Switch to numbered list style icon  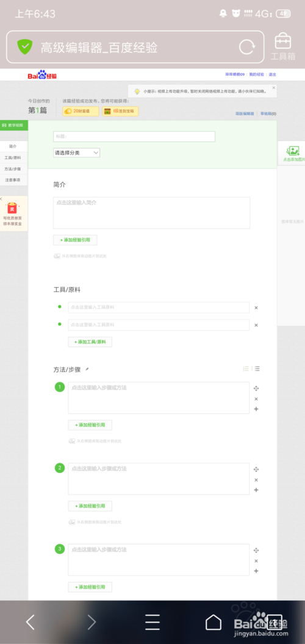(246, 368)
